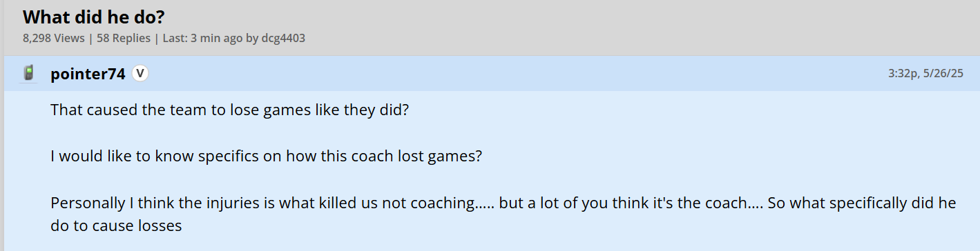Click the dcg4403 username in thread info
This screenshot has width=980, height=251.
point(283,38)
